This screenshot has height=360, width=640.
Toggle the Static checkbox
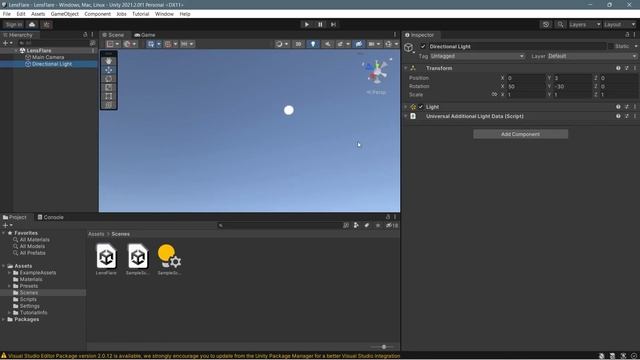pyautogui.click(x=611, y=47)
